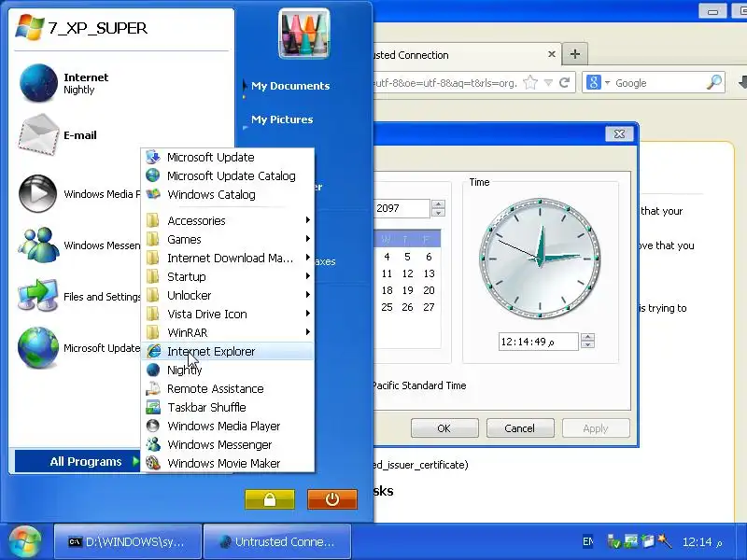Image resolution: width=747 pixels, height=560 pixels.
Task: Click the safely remove hardware tray icon
Action: pyautogui.click(x=613, y=541)
